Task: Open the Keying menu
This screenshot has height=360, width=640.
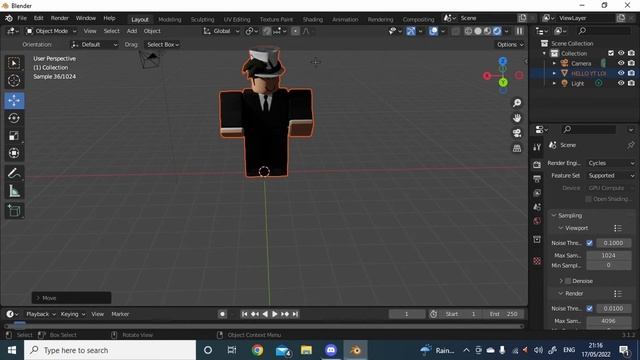Action: (x=73, y=314)
